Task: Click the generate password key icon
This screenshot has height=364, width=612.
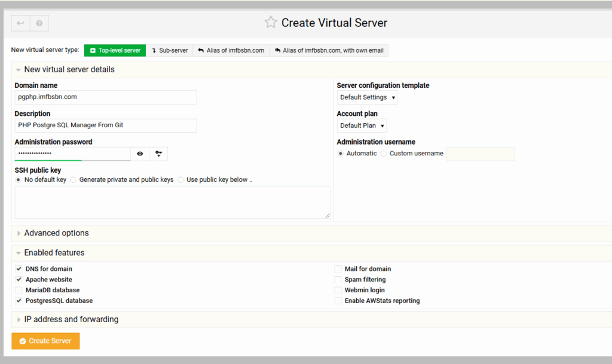Action: 158,154
